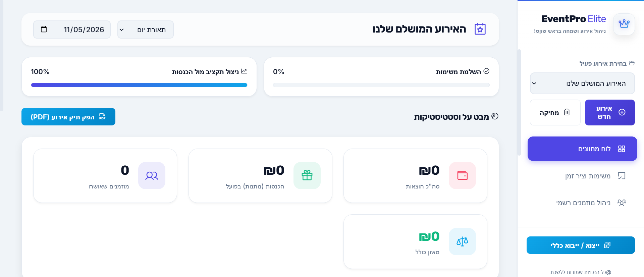This screenshot has height=277, width=644.
Task: Click the guests icon in the approved invitees card
Action: point(152,175)
